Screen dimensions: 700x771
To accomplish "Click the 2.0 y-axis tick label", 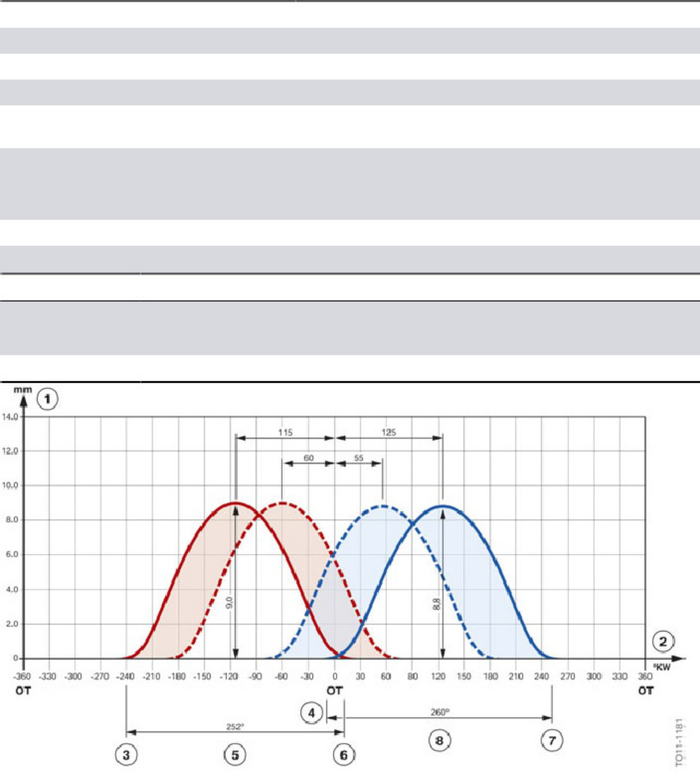I will (x=13, y=625).
